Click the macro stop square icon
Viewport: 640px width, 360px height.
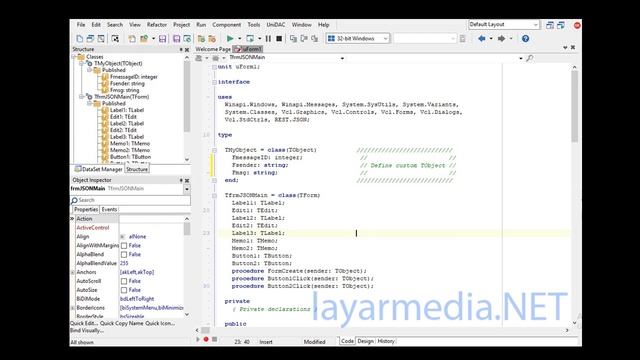pos(214,339)
